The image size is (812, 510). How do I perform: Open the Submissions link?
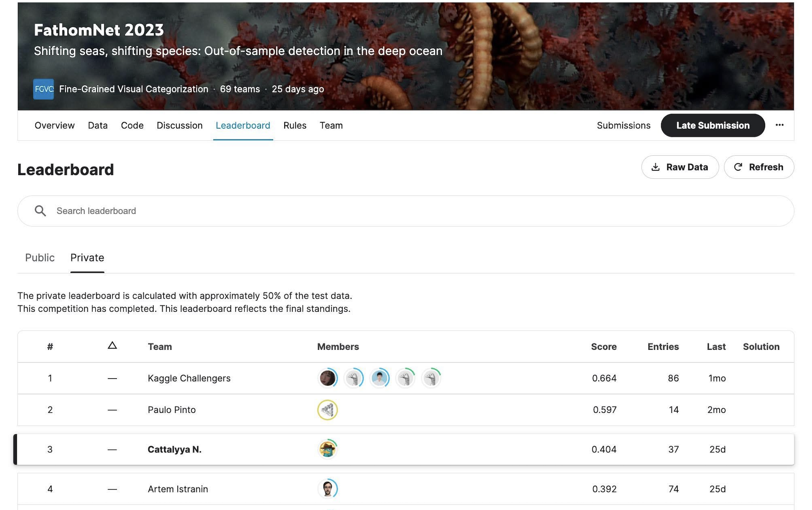tap(623, 126)
